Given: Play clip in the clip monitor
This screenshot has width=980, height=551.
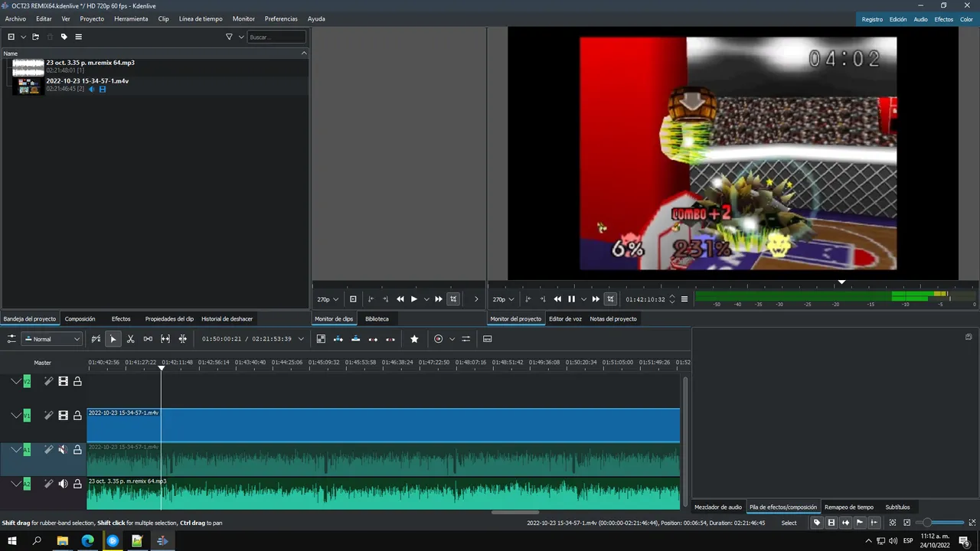Looking at the screenshot, I should coord(414,299).
